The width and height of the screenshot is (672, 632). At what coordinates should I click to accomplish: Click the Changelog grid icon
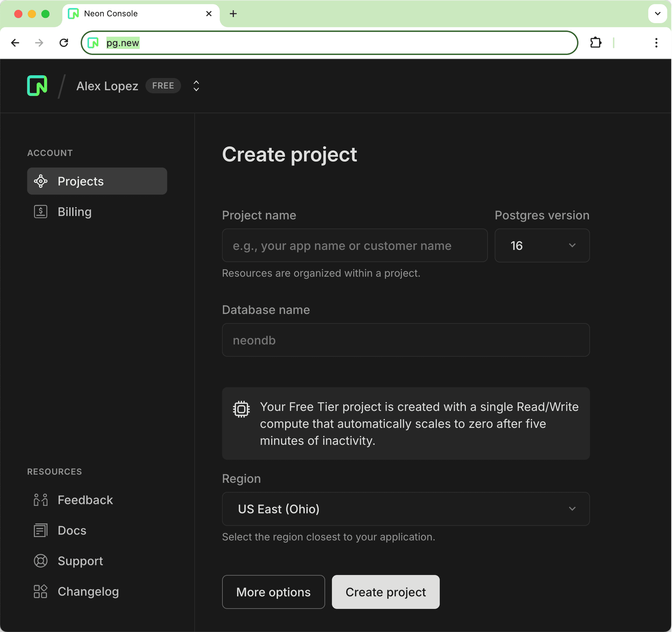(x=41, y=591)
